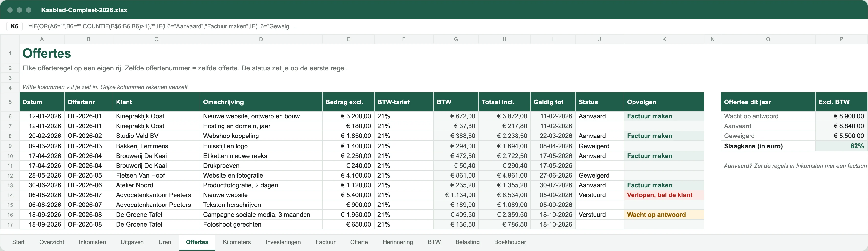
Task: Select the 'Teksten herschrijven' description cell
Action: pos(261,205)
